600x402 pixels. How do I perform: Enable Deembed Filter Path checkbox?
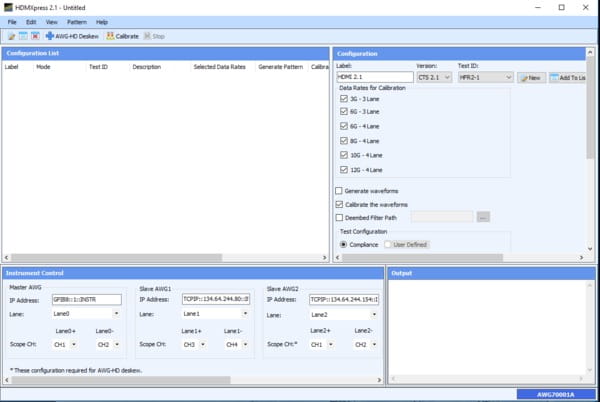coord(339,218)
